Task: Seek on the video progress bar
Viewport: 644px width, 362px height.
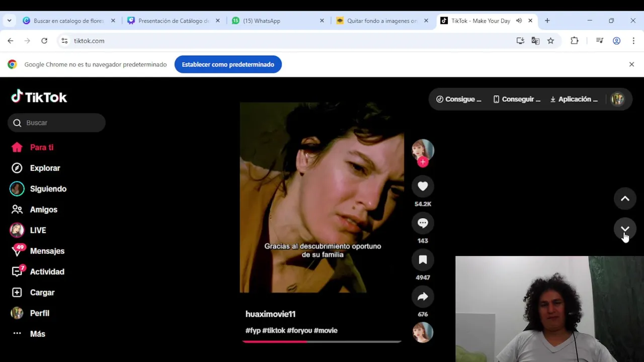Action: click(x=322, y=341)
